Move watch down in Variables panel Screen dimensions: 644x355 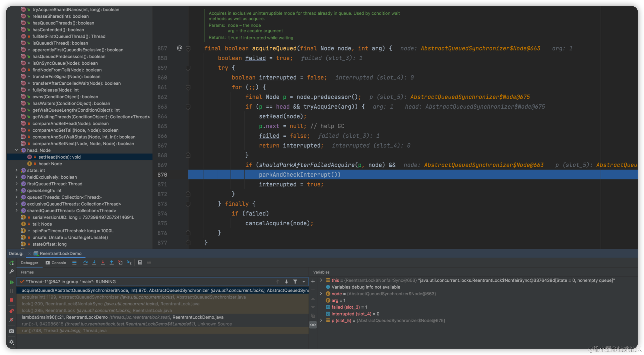313,307
